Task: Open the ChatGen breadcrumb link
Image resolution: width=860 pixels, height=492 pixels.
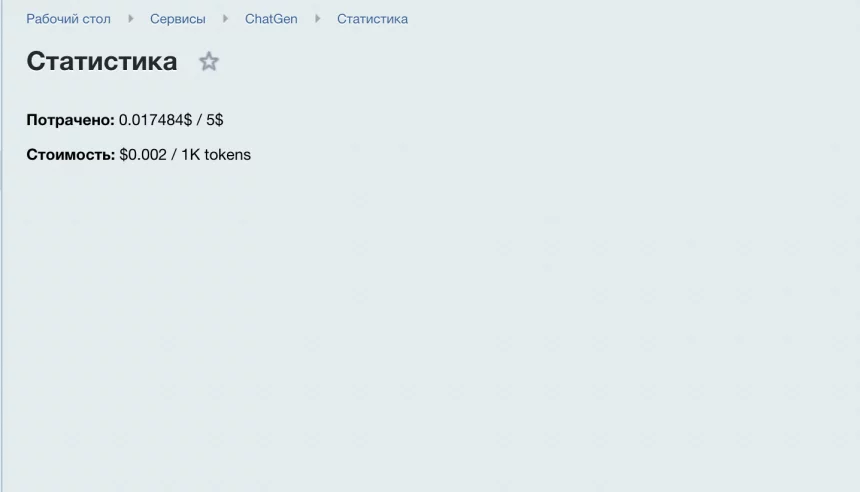Action: point(271,19)
